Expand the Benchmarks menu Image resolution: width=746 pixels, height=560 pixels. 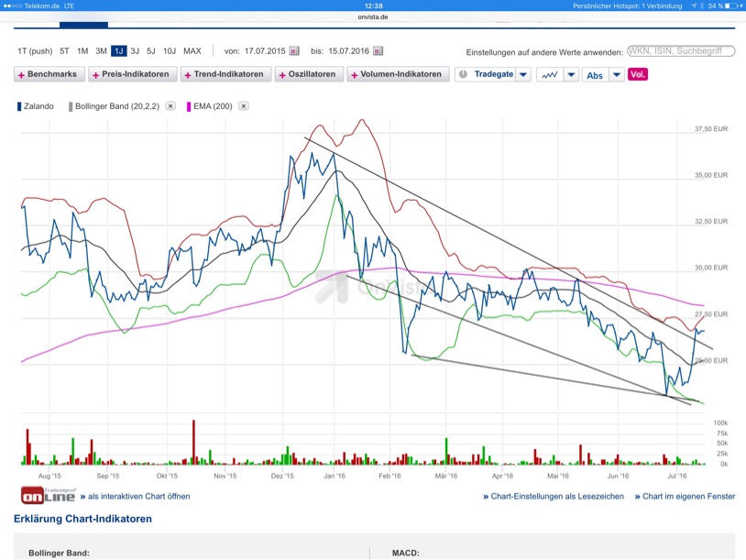point(49,74)
